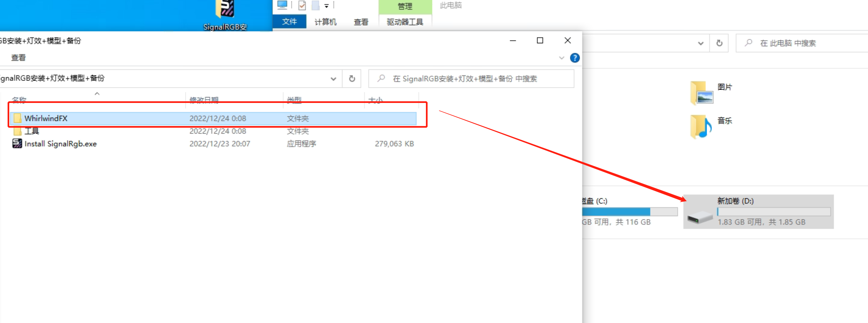Click search box in SignalRGB folder window
The height and width of the screenshot is (323, 868).
click(471, 79)
